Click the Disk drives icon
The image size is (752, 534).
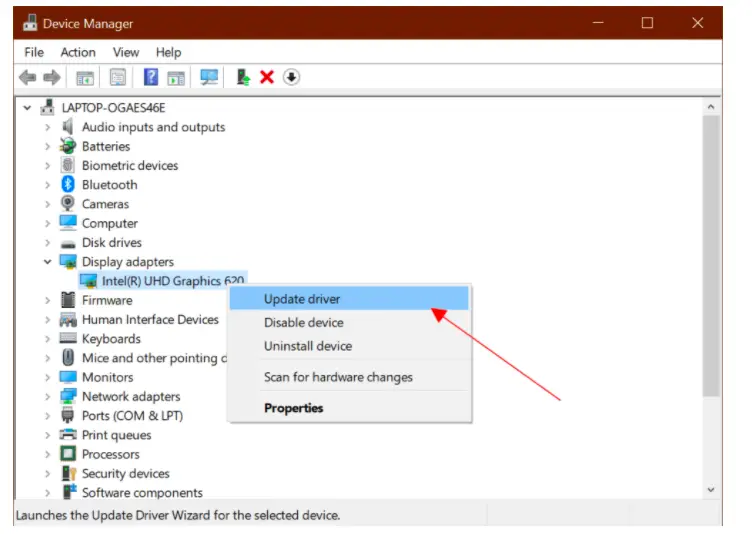coord(68,244)
